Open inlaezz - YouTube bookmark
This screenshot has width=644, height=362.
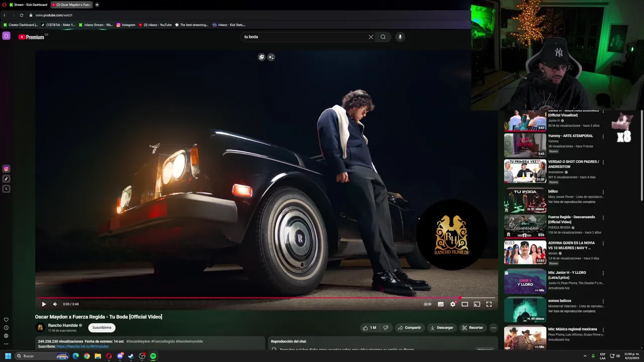155,25
